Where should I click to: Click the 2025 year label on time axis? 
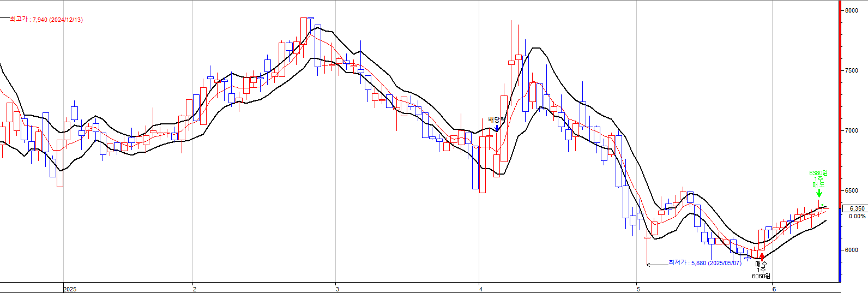(70, 289)
